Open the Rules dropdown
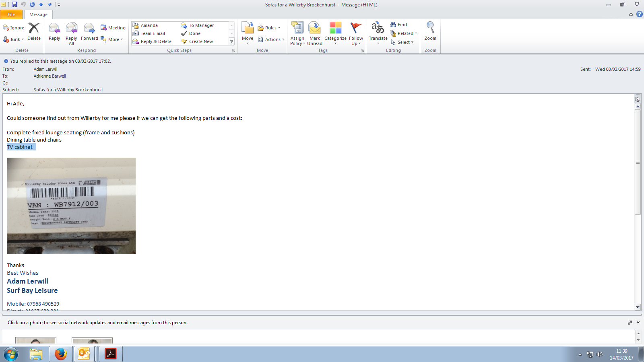The width and height of the screenshot is (644, 362). [x=269, y=28]
